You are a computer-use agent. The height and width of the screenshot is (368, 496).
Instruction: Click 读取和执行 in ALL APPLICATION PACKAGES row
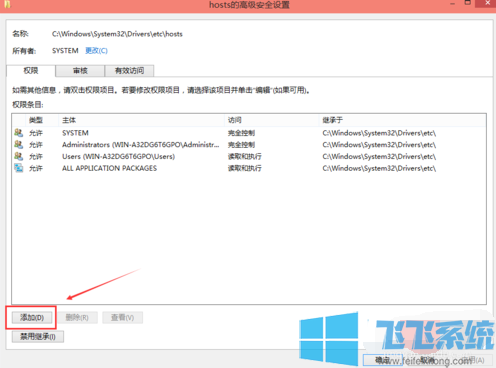245,168
